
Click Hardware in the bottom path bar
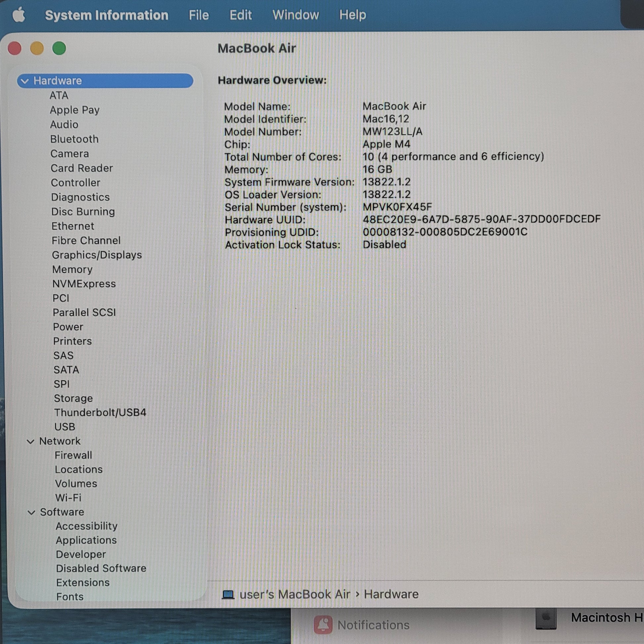(x=391, y=594)
